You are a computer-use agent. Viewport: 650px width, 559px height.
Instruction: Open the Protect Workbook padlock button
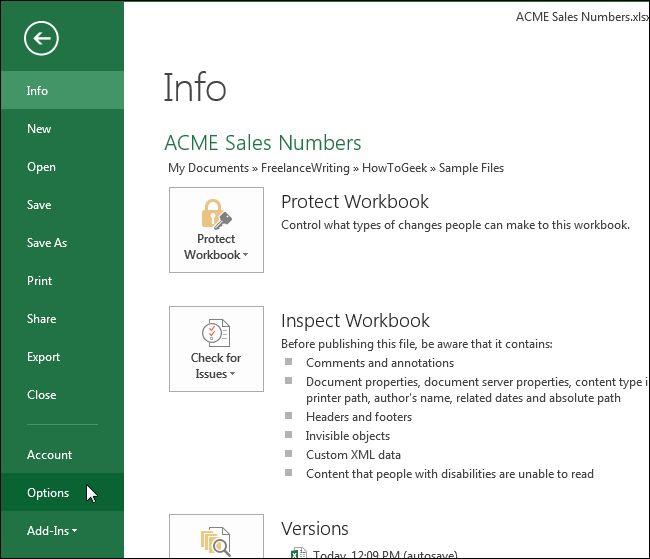[x=216, y=229]
